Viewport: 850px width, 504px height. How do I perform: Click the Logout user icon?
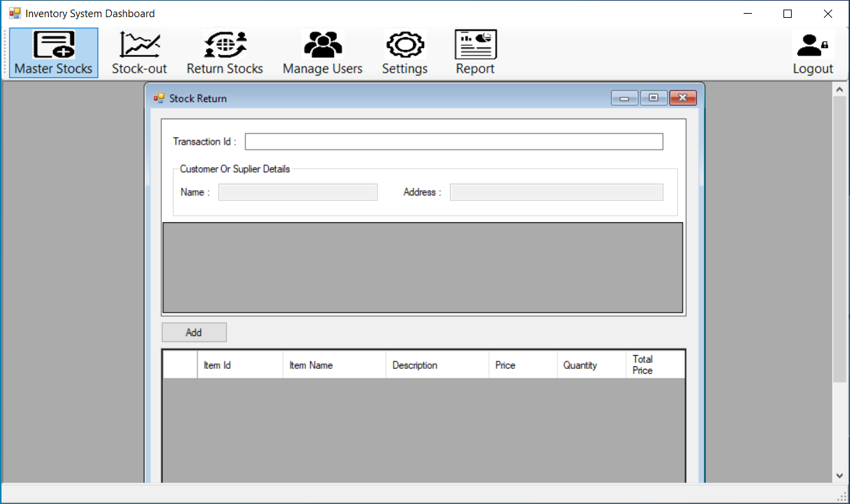coord(813,45)
